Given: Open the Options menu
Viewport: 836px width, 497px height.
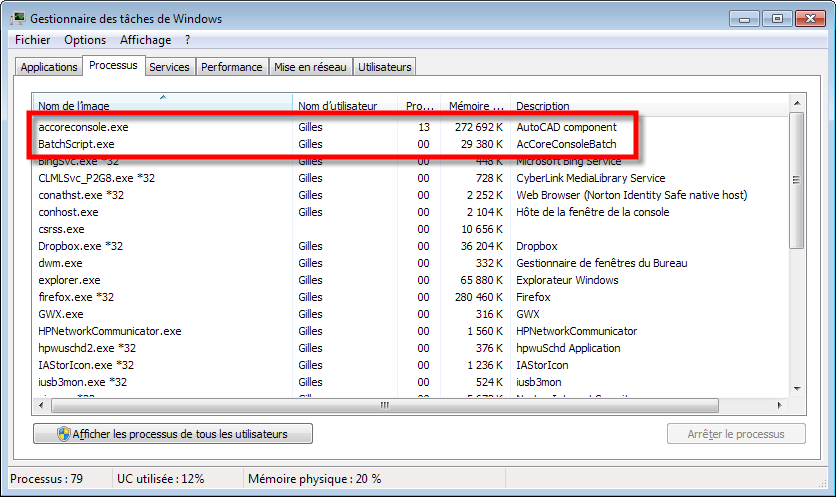Looking at the screenshot, I should click(x=85, y=40).
